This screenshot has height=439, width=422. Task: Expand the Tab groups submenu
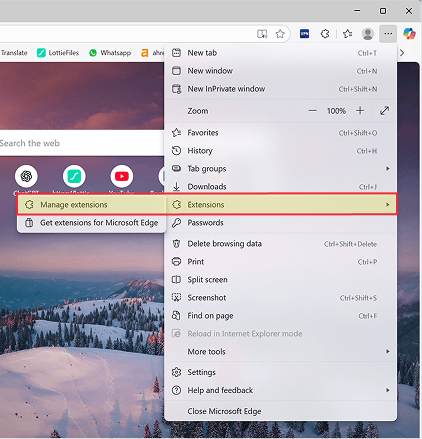[280, 169]
